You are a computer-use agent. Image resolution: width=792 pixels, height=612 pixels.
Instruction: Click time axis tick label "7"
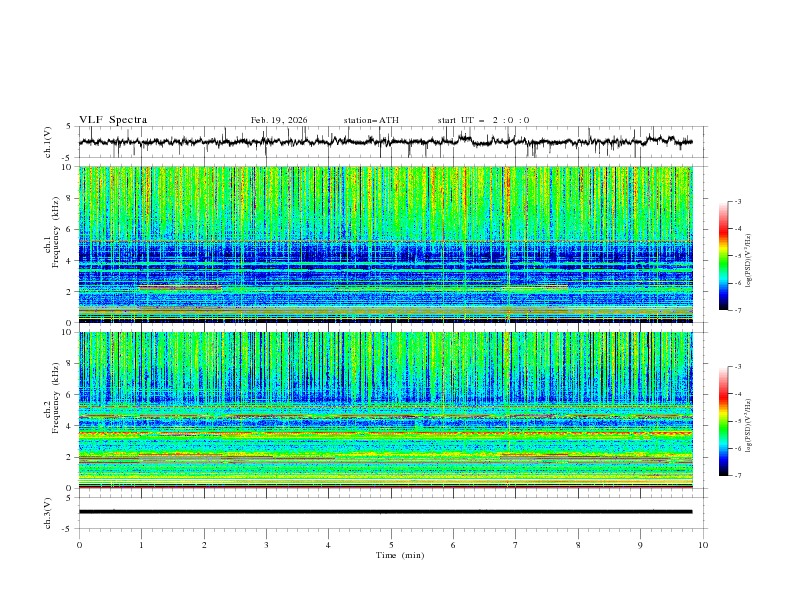[516, 545]
